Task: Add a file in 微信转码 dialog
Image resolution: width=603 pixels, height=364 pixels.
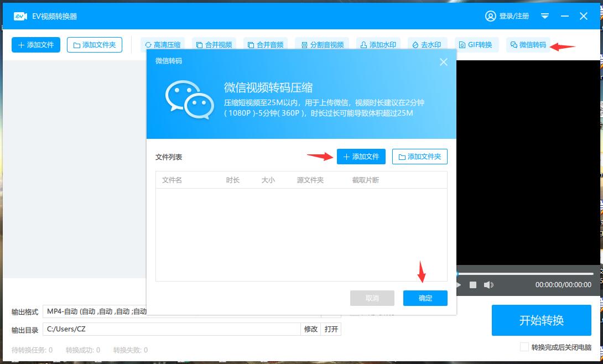Action: point(361,157)
